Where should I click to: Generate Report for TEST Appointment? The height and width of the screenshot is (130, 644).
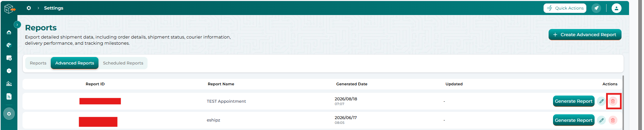573,101
